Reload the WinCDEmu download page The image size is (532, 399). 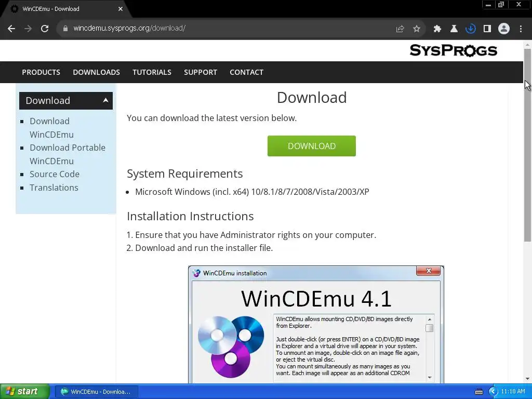click(x=45, y=29)
